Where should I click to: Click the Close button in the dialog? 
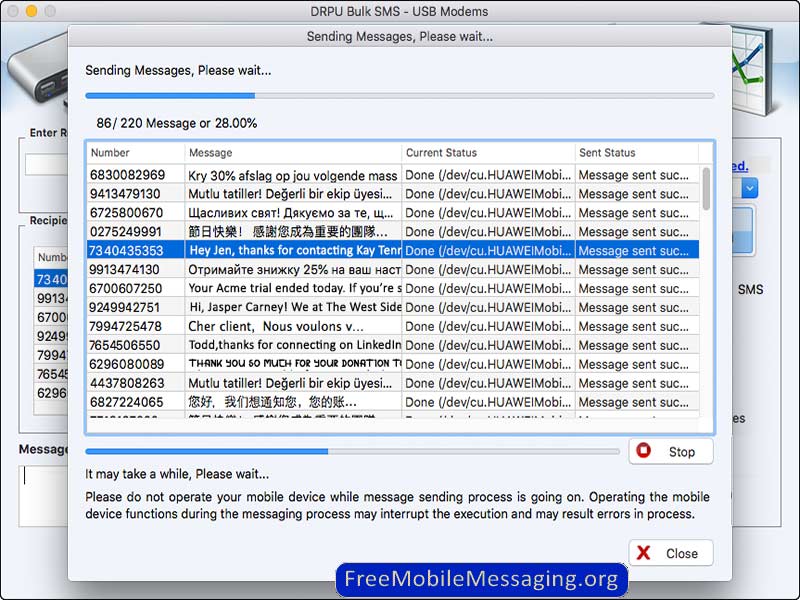pyautogui.click(x=670, y=553)
